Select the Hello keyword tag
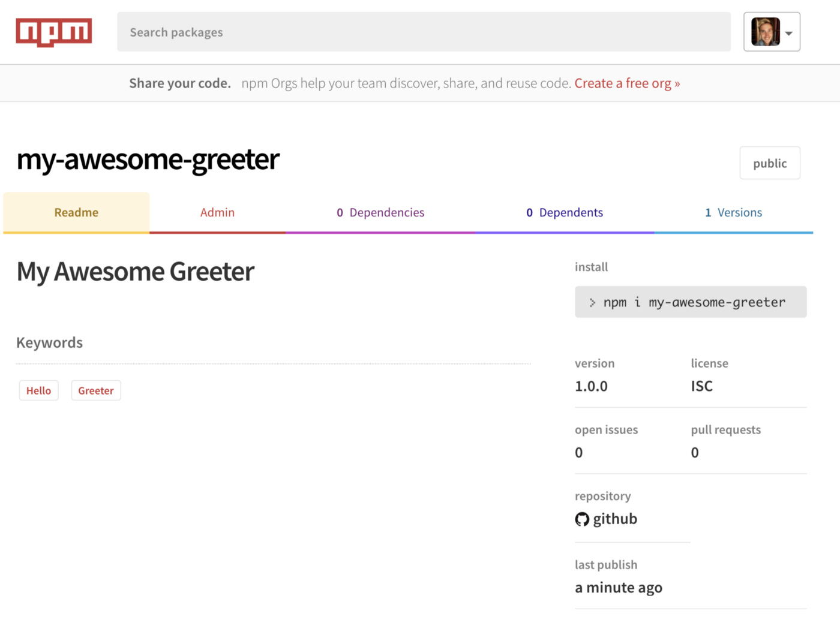 38,390
